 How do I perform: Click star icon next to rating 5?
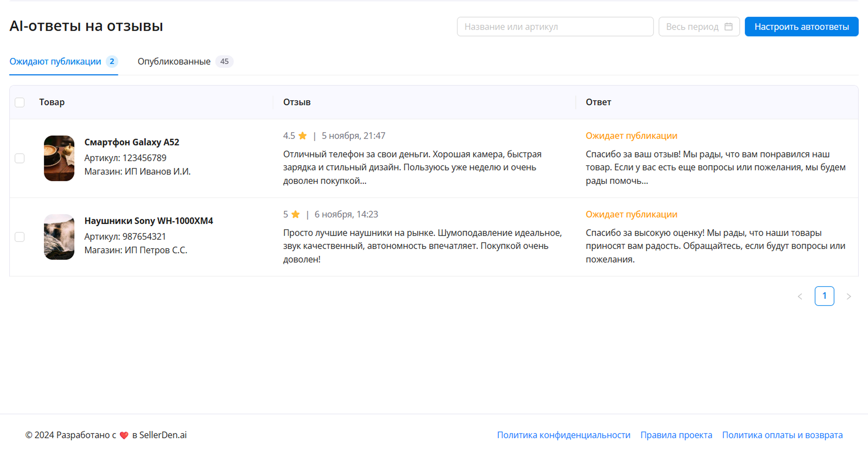pos(295,214)
